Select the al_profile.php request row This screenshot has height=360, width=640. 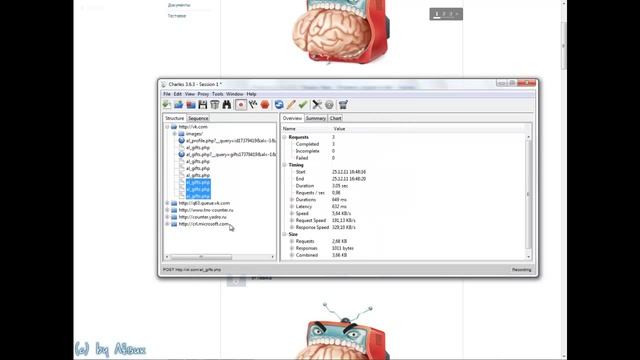231,141
